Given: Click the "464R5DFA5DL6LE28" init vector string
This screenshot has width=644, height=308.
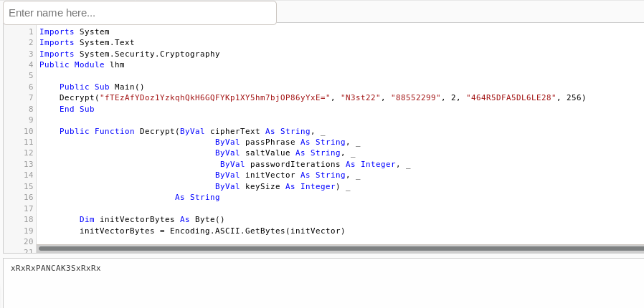Looking at the screenshot, I should pyautogui.click(x=511, y=97).
